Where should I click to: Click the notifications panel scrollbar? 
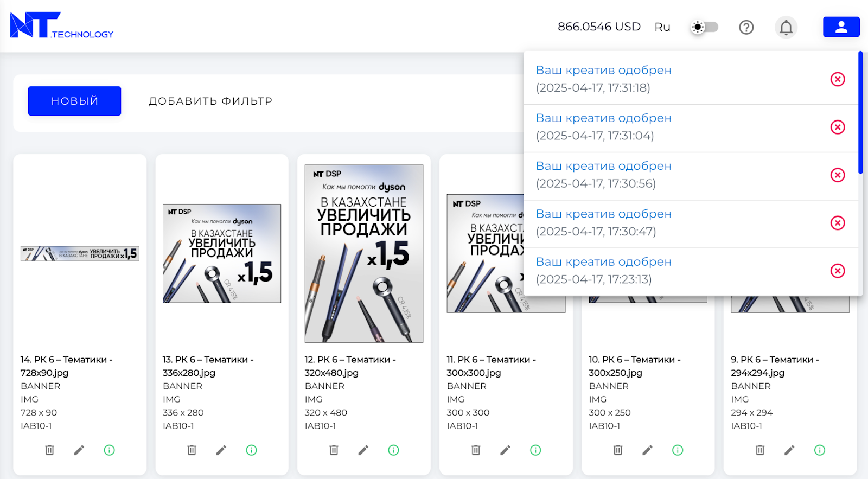click(860, 112)
